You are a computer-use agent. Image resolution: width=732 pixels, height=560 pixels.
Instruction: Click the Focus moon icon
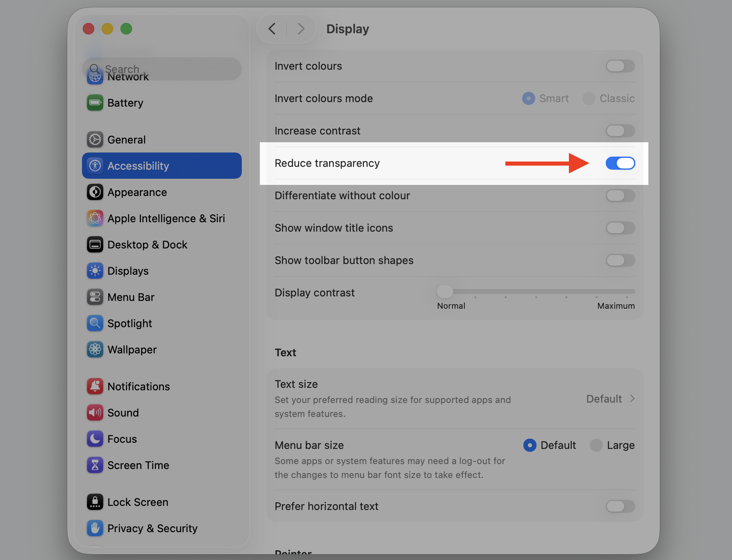[x=95, y=439]
